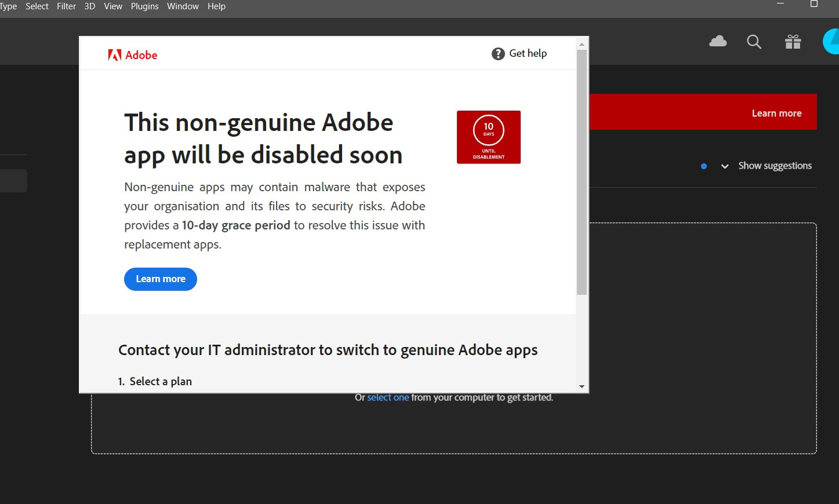The image size is (839, 504).
Task: Click the select one link
Action: tap(388, 397)
